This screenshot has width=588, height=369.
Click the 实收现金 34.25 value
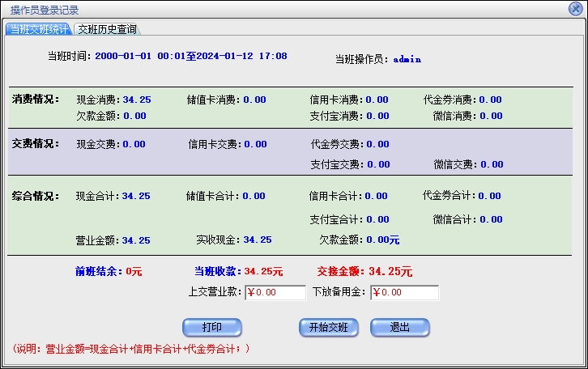pyautogui.click(x=258, y=240)
